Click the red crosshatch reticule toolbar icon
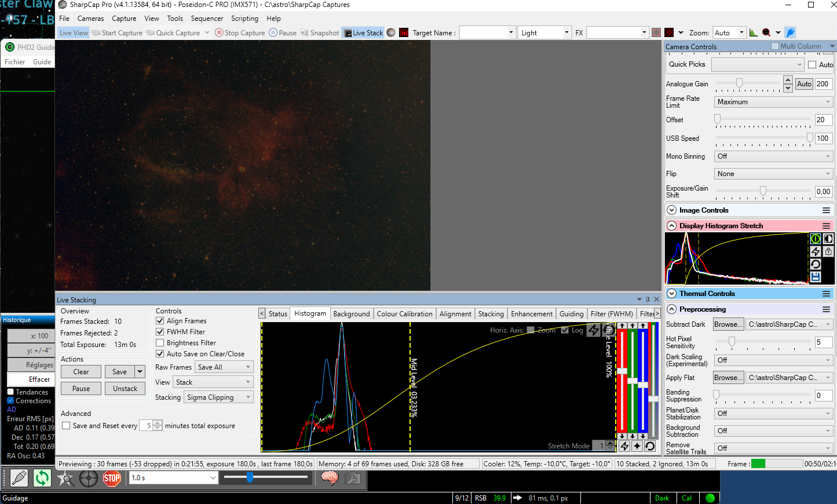Screen dimensions: 837x504 669,32
